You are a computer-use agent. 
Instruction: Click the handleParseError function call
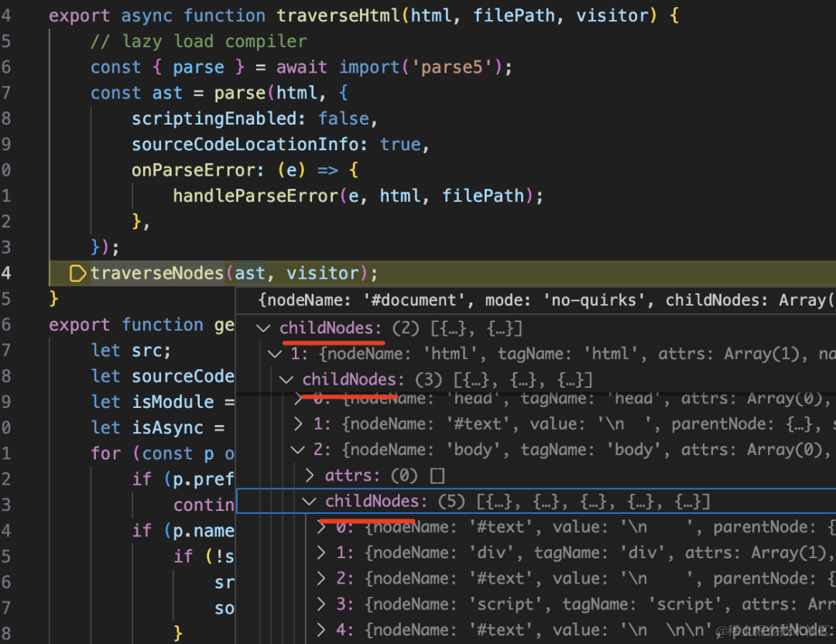point(255,196)
